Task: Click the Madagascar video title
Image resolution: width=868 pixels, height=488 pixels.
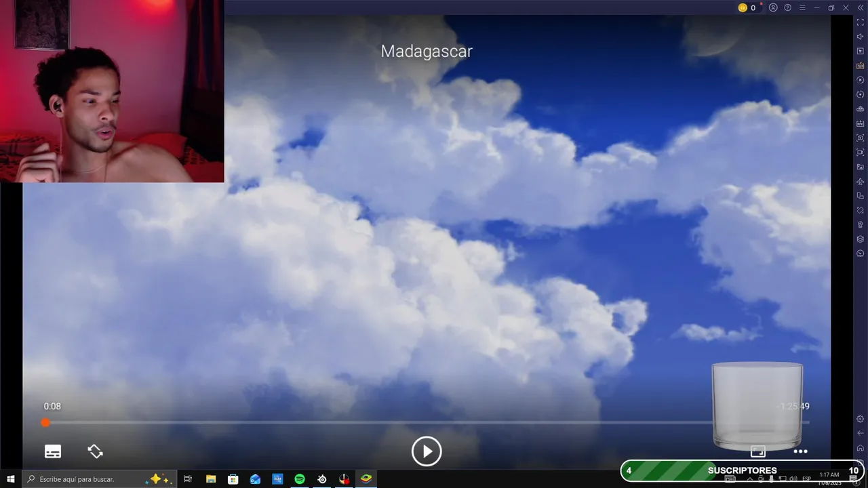Action: [427, 51]
